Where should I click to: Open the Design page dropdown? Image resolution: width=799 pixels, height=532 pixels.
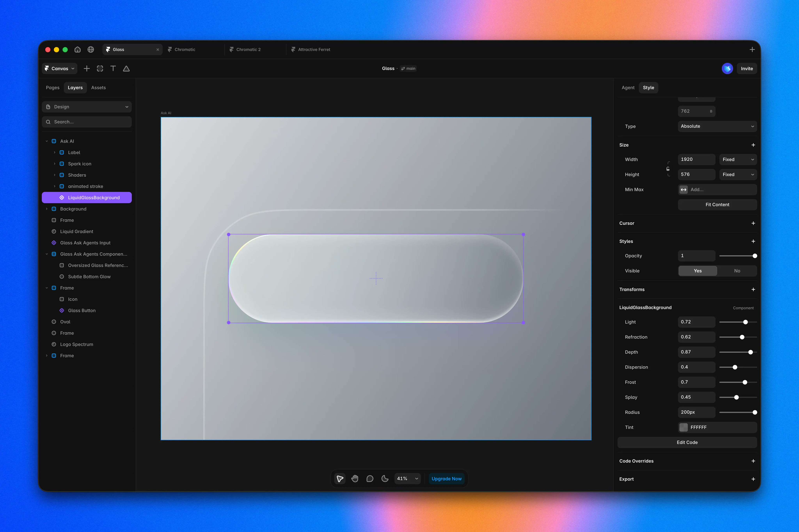click(x=87, y=107)
